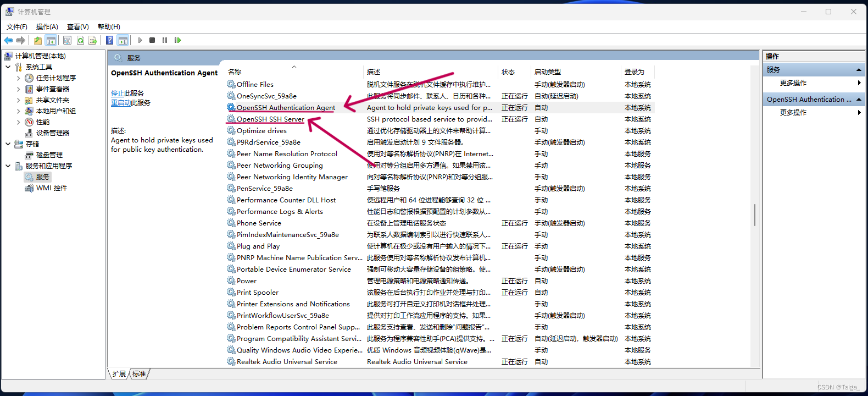Select the OpenSSH SSH Server service

click(270, 119)
